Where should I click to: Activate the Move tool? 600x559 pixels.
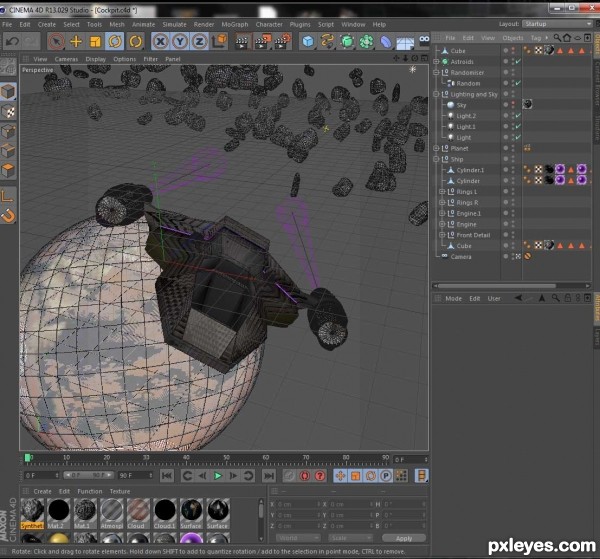tap(76, 41)
